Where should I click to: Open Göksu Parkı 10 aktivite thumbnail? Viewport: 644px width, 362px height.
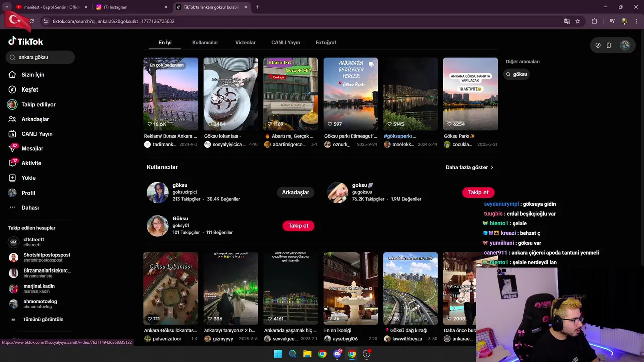click(x=470, y=94)
